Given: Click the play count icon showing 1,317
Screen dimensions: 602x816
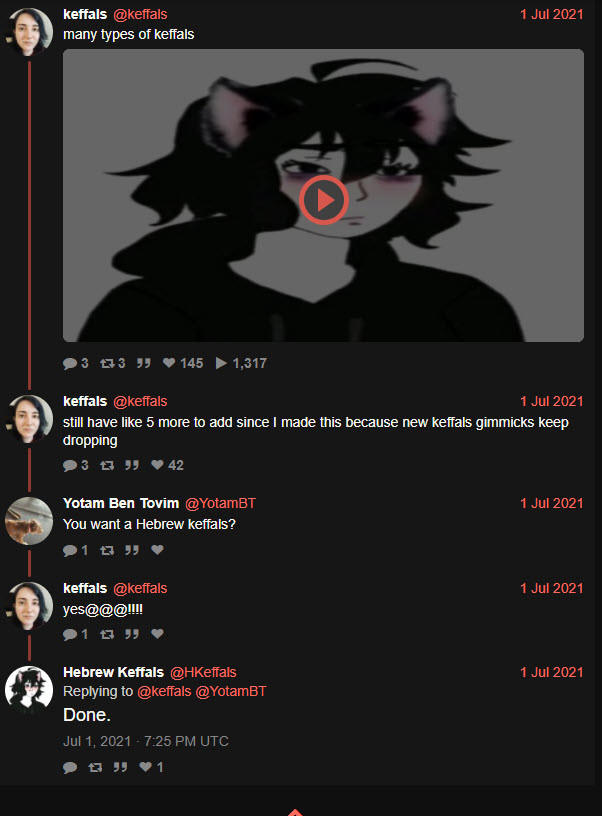Looking at the screenshot, I should click(x=221, y=363).
